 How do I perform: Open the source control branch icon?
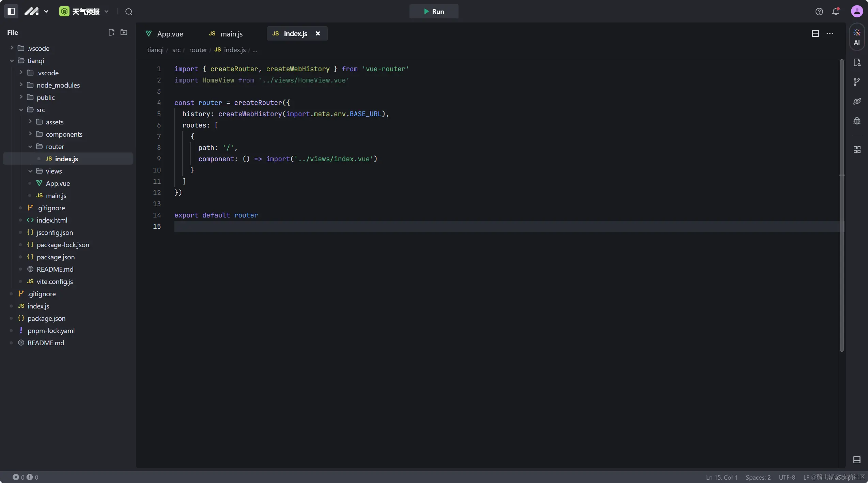(x=857, y=82)
